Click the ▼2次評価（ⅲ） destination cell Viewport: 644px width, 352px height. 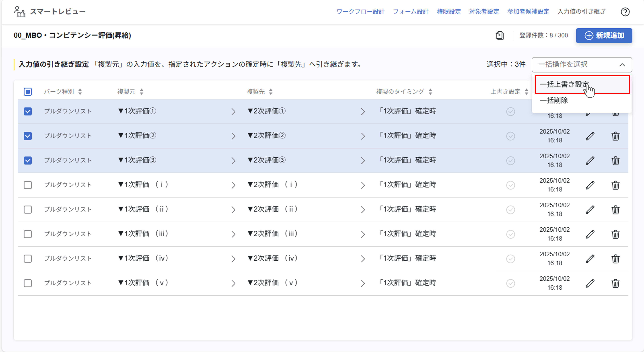(x=273, y=234)
